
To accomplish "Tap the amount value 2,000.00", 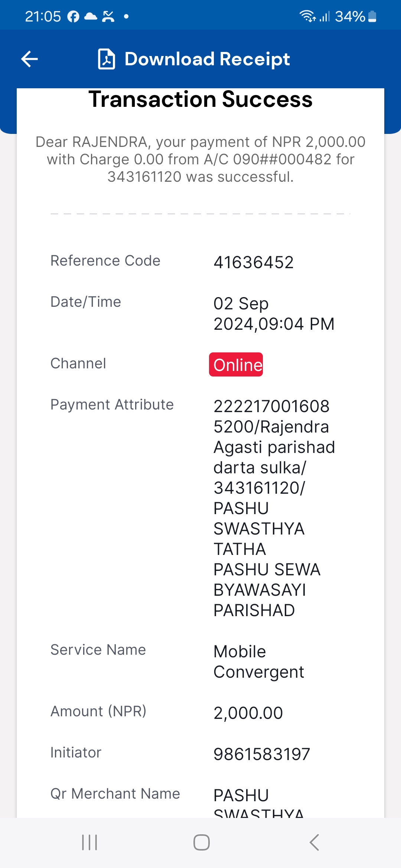I will click(x=248, y=713).
